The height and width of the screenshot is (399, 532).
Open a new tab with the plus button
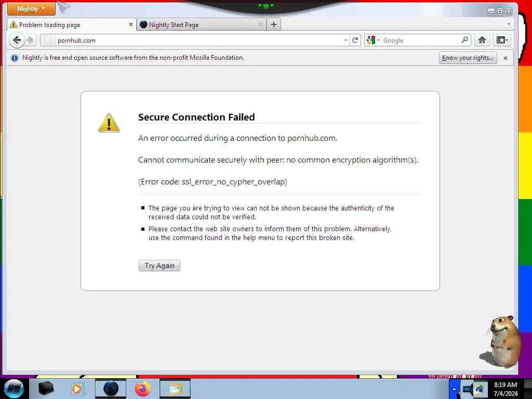tap(274, 24)
